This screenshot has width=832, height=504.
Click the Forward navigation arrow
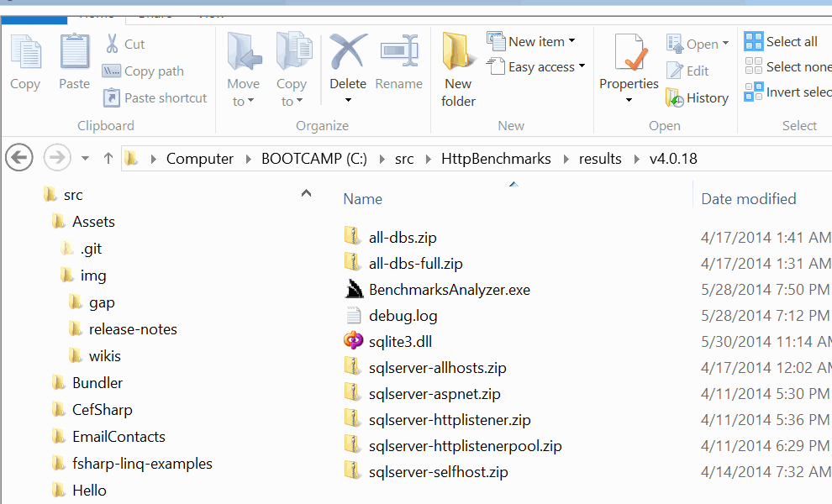(x=57, y=158)
